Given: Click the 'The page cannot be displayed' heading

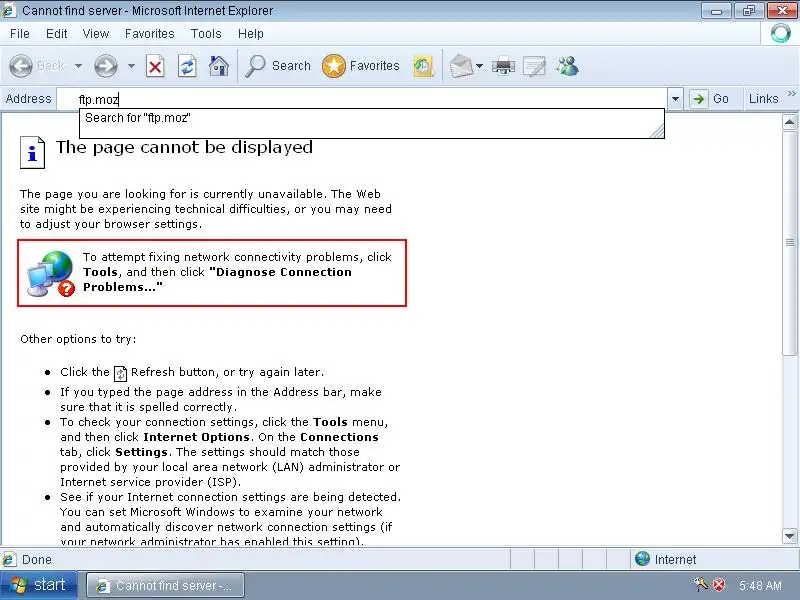Looking at the screenshot, I should (184, 147).
